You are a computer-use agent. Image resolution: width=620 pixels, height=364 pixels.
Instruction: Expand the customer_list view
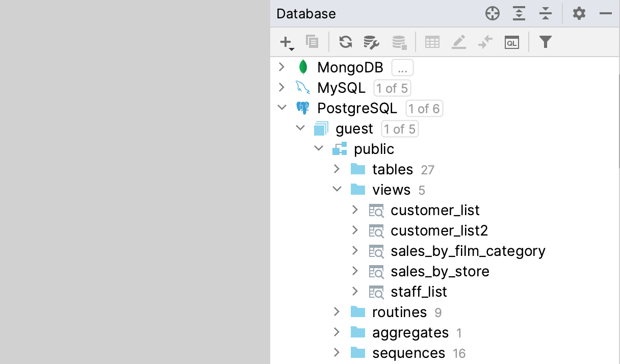click(x=355, y=210)
